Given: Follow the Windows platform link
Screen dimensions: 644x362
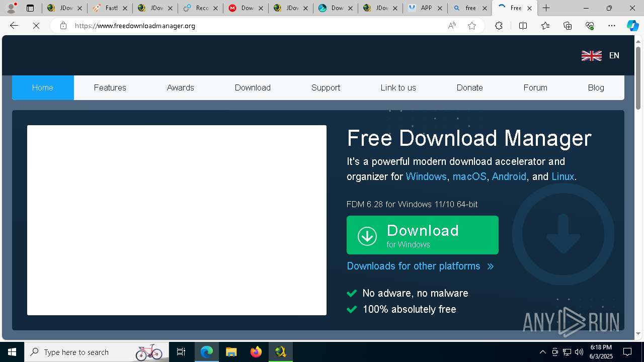Looking at the screenshot, I should [x=426, y=176].
